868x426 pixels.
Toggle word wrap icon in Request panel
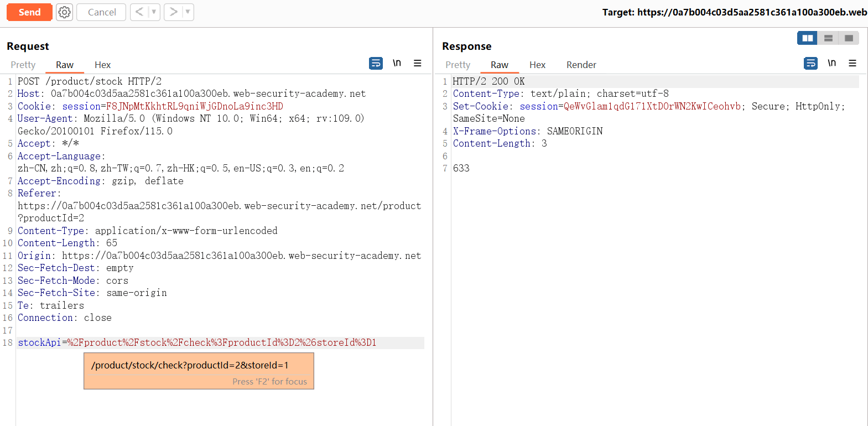tap(376, 64)
